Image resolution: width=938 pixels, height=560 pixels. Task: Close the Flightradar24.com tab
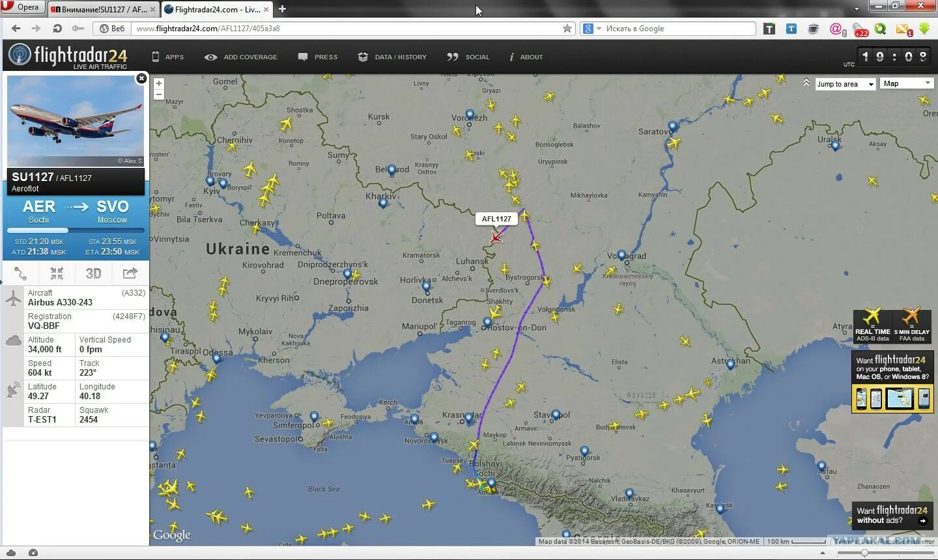(266, 9)
